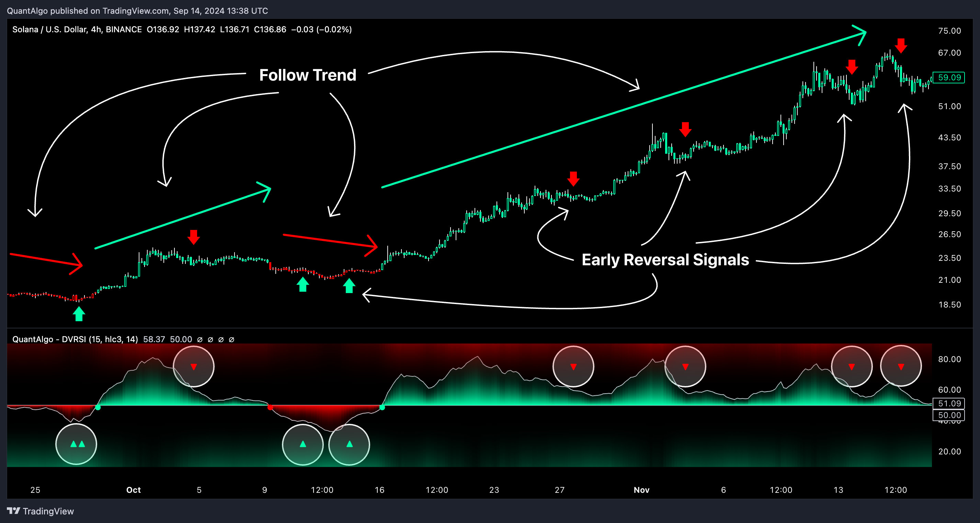Click the green crossover dot near Oct 16
Viewport: 980px width, 523px height.
point(382,407)
